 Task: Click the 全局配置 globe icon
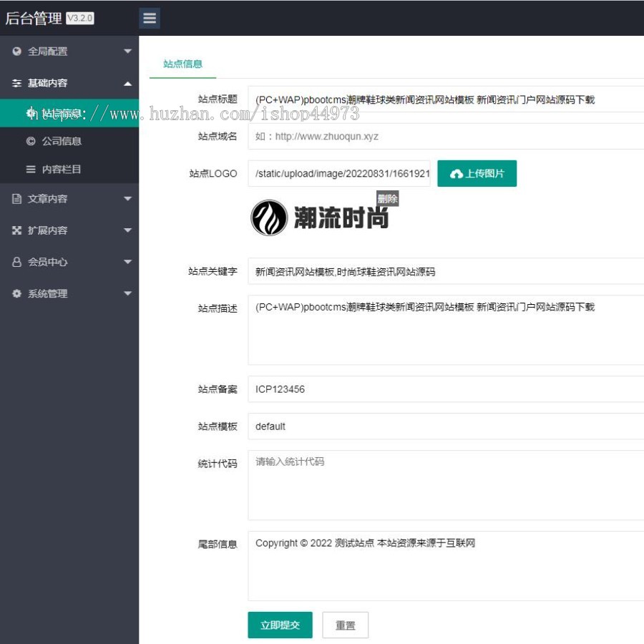[x=17, y=52]
